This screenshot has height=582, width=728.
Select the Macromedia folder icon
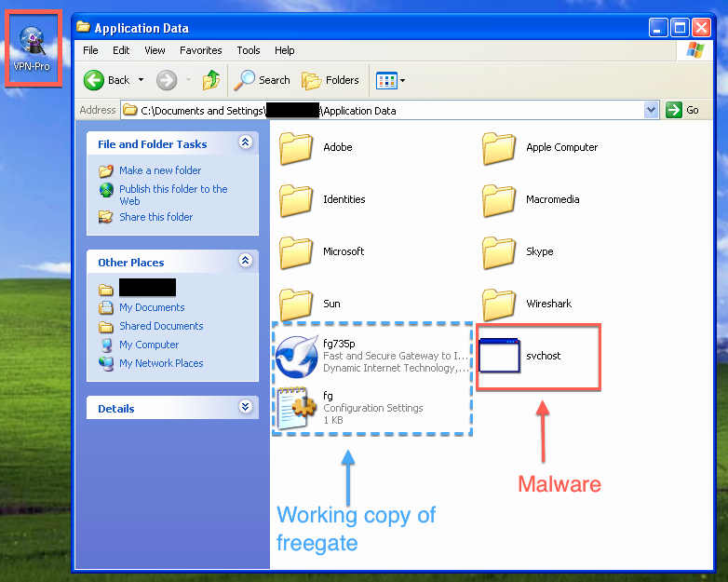click(499, 200)
